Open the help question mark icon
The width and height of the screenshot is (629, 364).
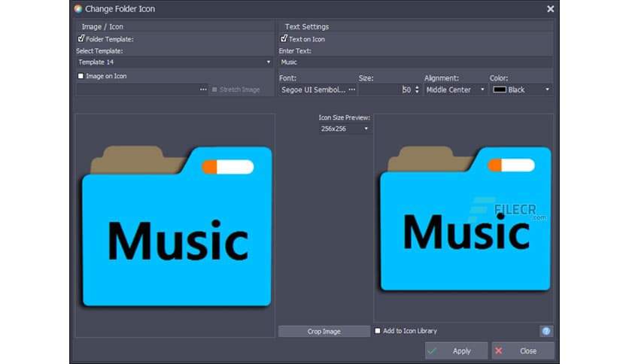[x=546, y=331]
